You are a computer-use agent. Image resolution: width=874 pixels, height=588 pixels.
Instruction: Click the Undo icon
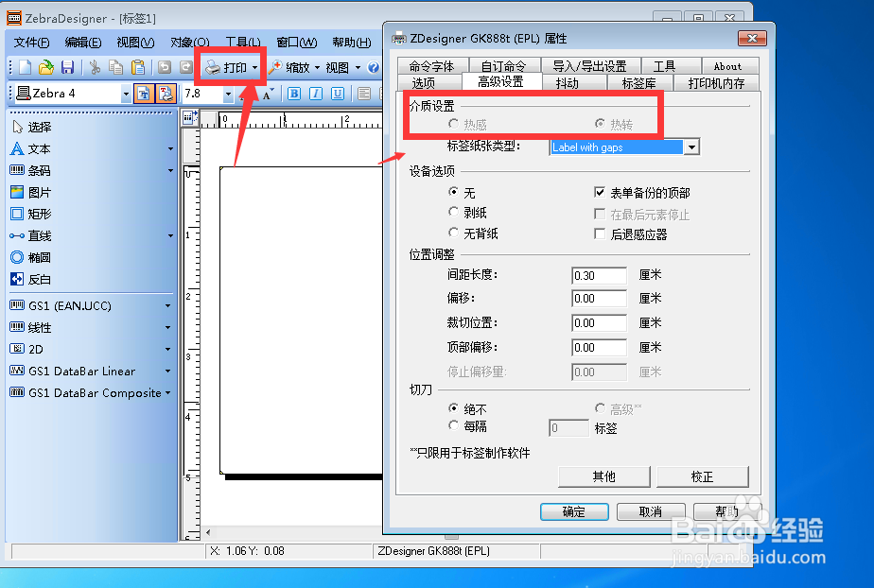click(165, 67)
